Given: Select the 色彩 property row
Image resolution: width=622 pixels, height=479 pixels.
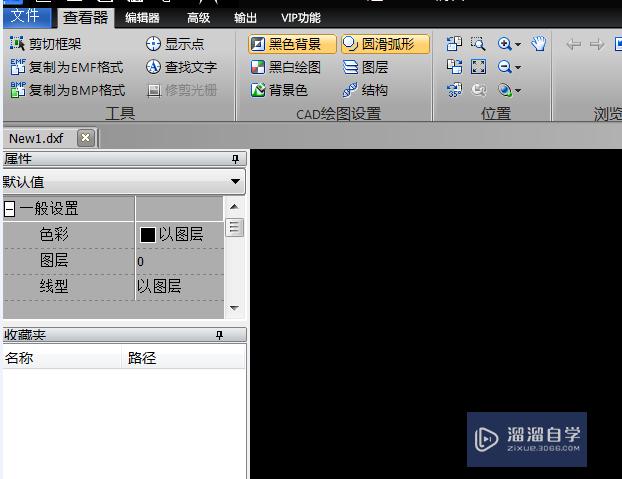Looking at the screenshot, I should pyautogui.click(x=113, y=235).
